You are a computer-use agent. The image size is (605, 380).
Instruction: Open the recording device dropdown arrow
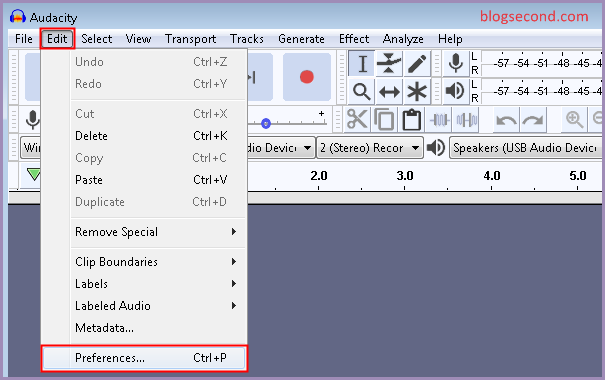(x=308, y=148)
